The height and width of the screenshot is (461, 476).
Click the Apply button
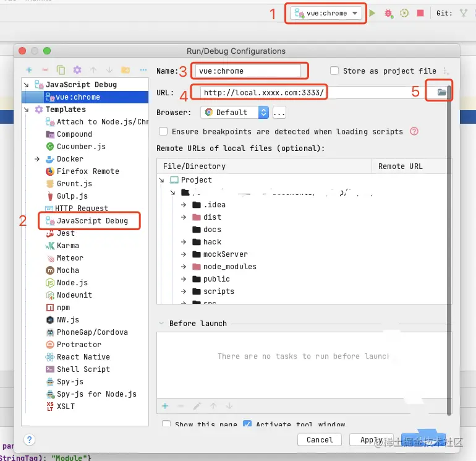pos(372,440)
